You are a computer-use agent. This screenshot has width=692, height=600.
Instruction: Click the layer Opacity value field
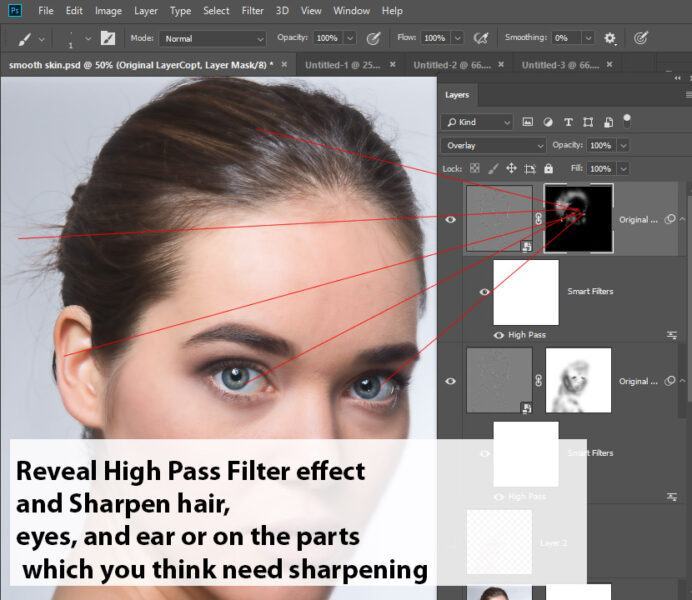point(601,145)
